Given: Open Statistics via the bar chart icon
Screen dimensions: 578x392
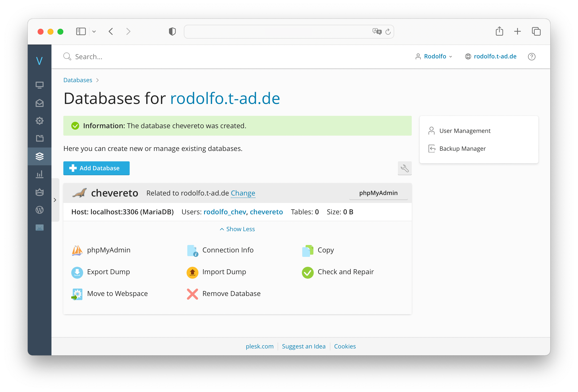Looking at the screenshot, I should tap(40, 174).
